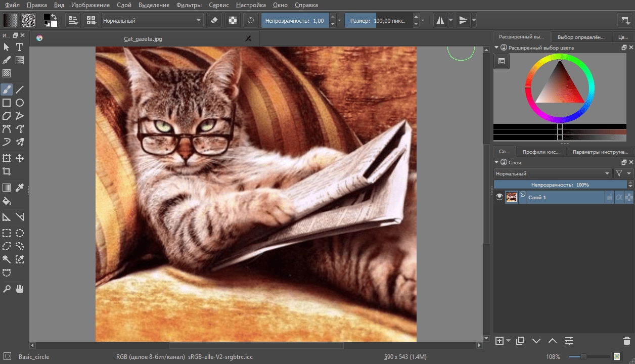This screenshot has width=635, height=364.
Task: Select the Multibrush tool
Action: (20, 142)
